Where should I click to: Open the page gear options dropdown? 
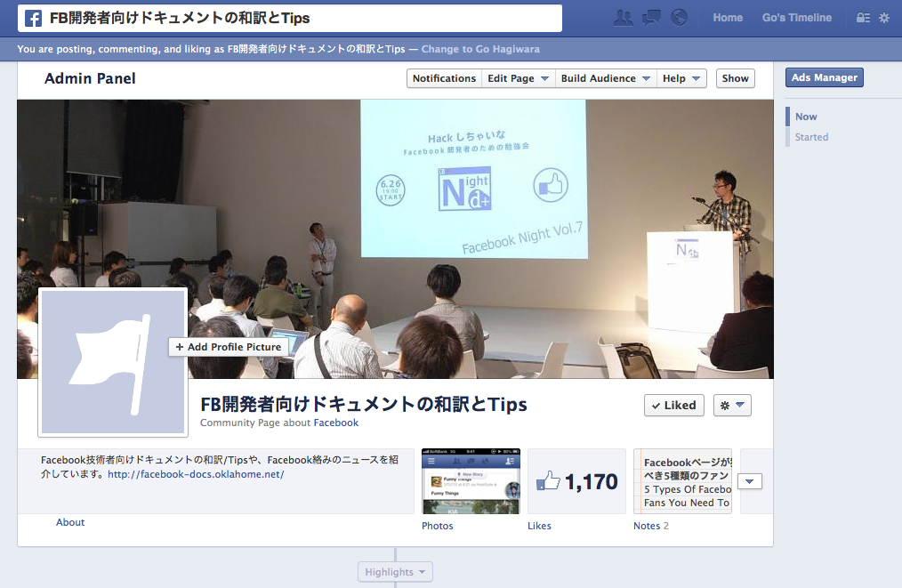click(x=732, y=405)
